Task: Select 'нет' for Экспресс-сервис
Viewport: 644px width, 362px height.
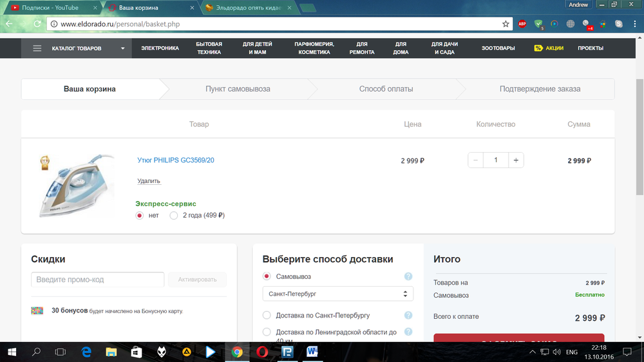Action: coord(140,216)
